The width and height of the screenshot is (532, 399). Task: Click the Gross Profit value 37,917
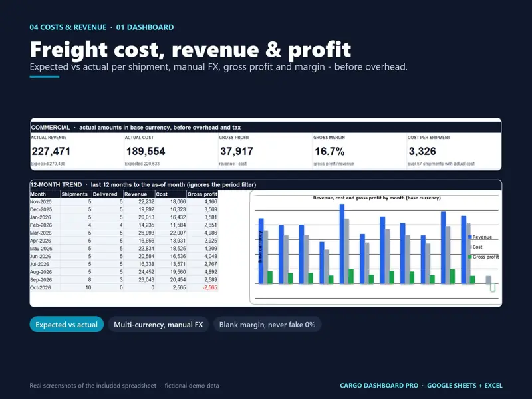237,152
